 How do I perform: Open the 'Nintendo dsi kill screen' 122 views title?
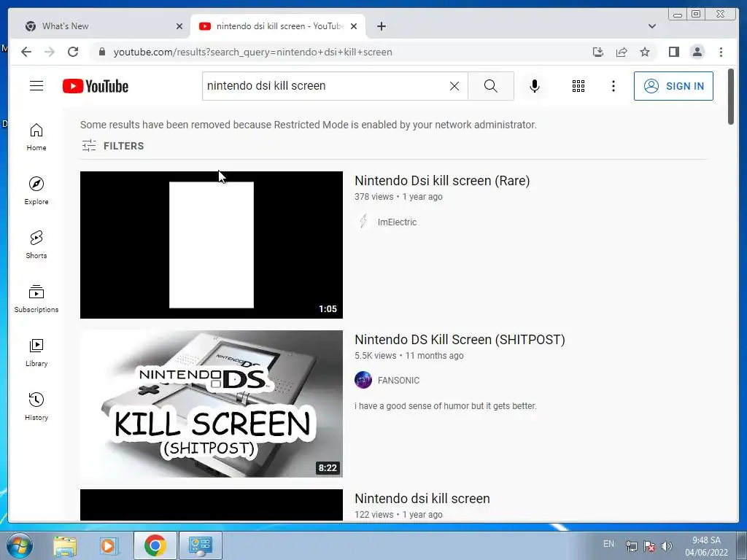coord(422,499)
